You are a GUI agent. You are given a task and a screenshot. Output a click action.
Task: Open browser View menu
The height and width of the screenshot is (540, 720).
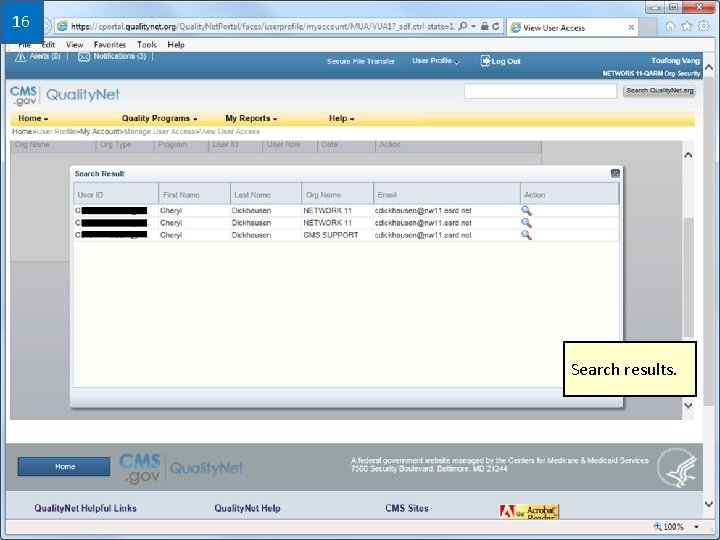74,45
